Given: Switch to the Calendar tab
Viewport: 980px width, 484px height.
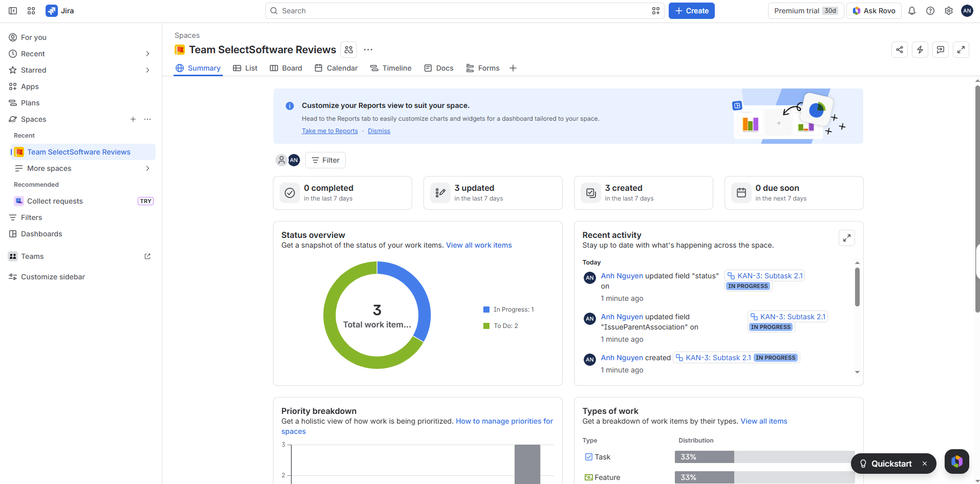Looking at the screenshot, I should pyautogui.click(x=336, y=68).
